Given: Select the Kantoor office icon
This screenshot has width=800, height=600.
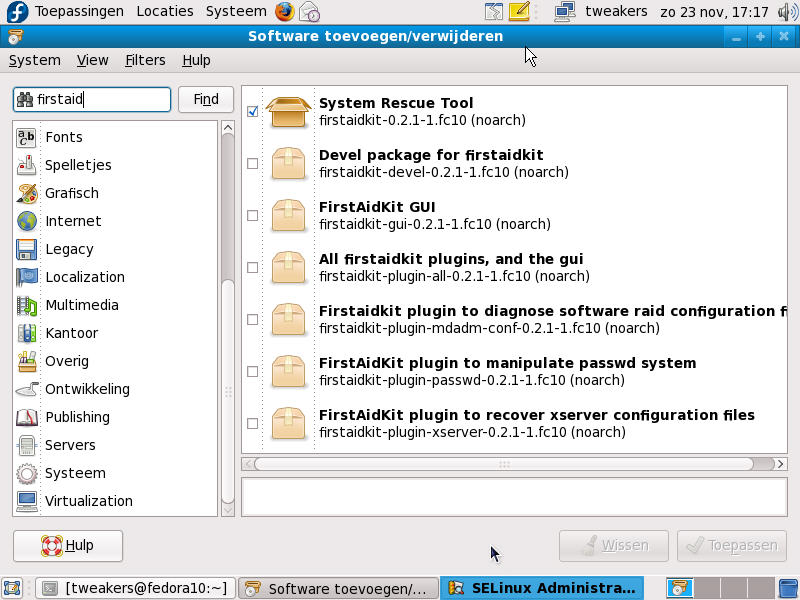Looking at the screenshot, I should [x=26, y=334].
